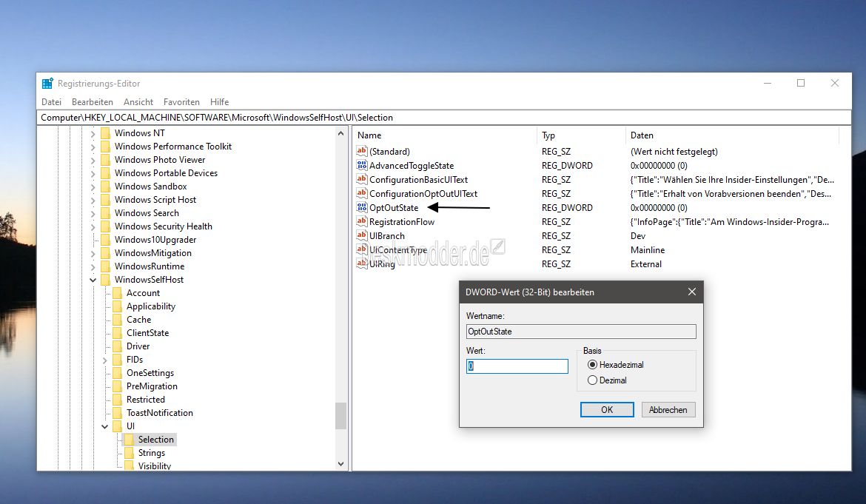Click the 'Dev' data of UIBranch
Screen dimensions: 866x504
tap(638, 235)
